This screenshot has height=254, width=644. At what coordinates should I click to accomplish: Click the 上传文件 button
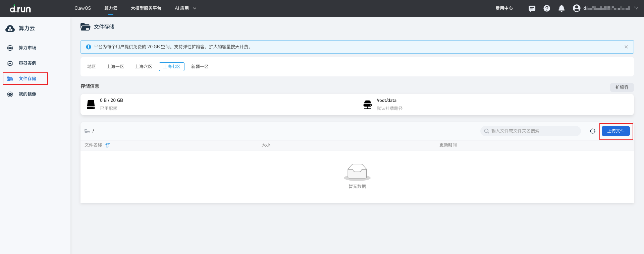pos(616,131)
